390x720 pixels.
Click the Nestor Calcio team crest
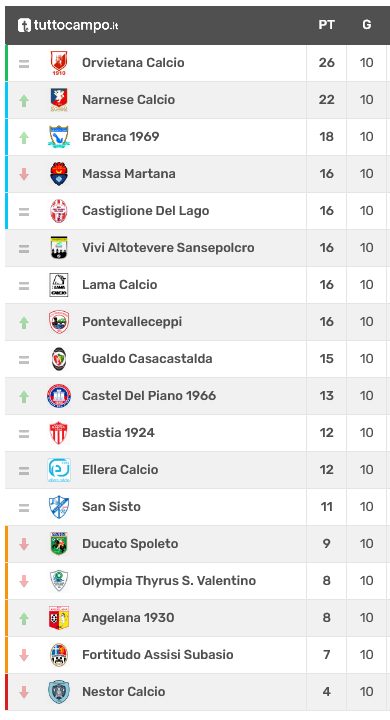point(59,692)
